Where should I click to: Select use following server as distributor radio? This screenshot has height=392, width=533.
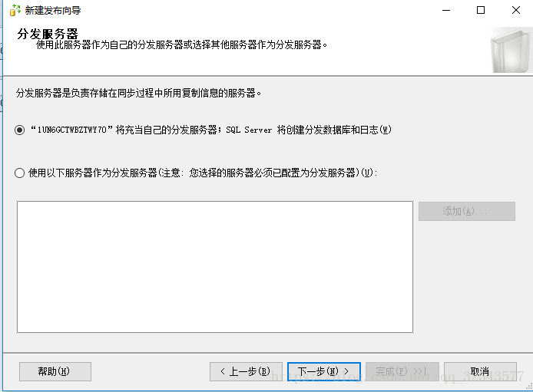tap(20, 173)
